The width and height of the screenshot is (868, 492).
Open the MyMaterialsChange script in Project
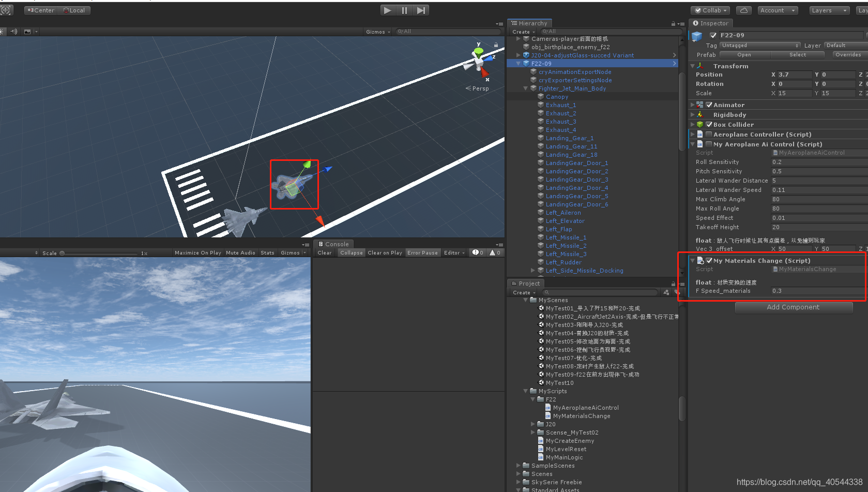581,416
